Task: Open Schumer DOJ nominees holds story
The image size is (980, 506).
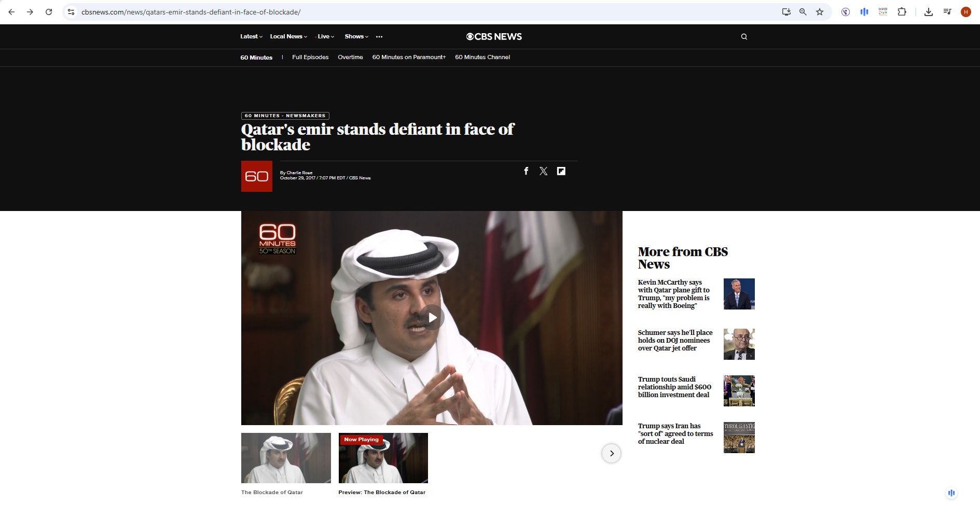Action: [675, 340]
